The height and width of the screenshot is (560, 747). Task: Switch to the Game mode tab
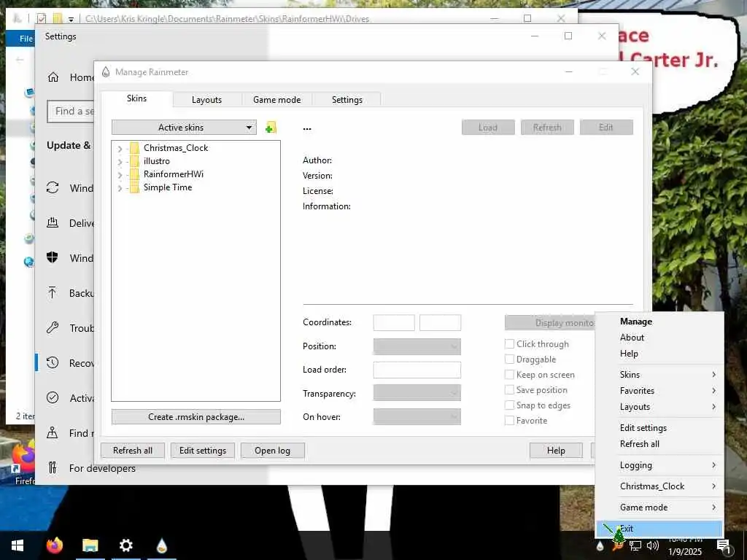point(276,99)
